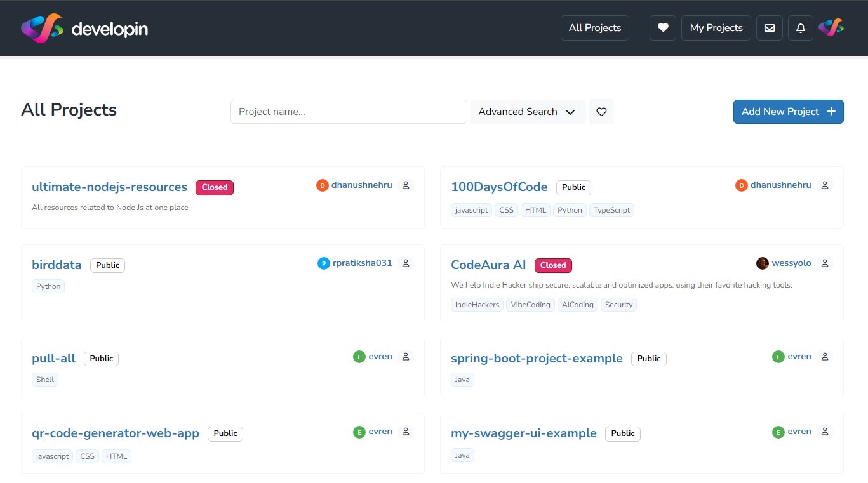Open the wessyolo profile link
Image resolution: width=868 pixels, height=483 pixels.
click(x=792, y=263)
